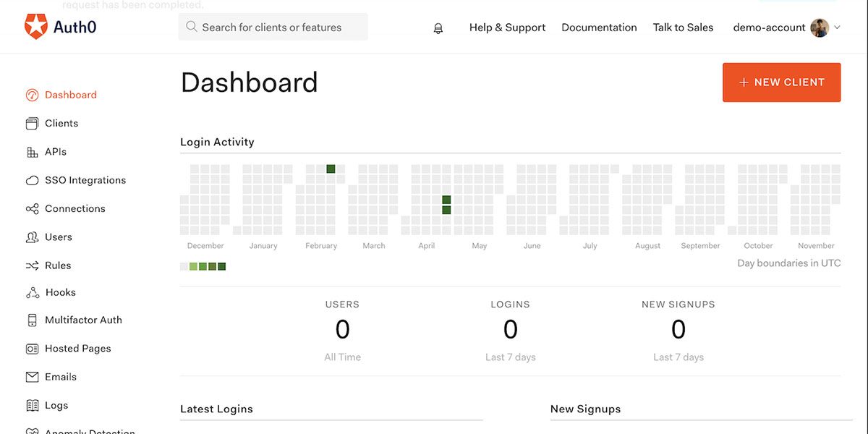
Task: Expand the demo-account dropdown arrow
Action: click(838, 27)
